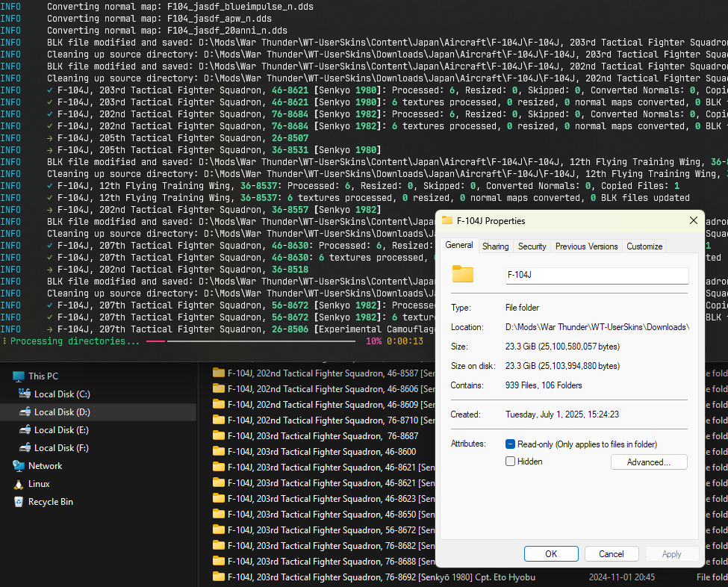Click the 2024-11-01 20:45 modified date
This screenshot has width=728, height=587.
point(622,577)
